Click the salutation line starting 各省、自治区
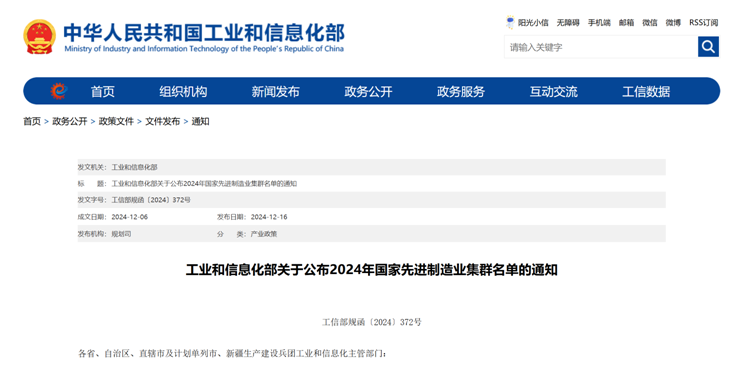The height and width of the screenshot is (368, 749). point(232,354)
